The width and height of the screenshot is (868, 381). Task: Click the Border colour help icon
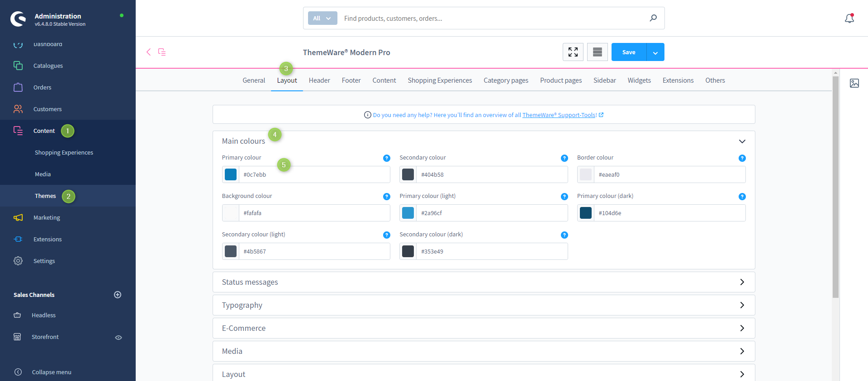[742, 158]
